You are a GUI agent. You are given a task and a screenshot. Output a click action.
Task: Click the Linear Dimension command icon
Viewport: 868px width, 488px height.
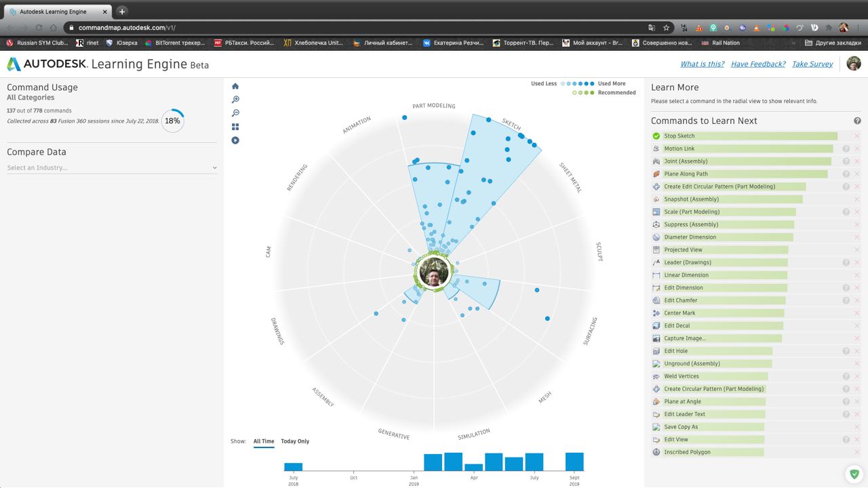(656, 275)
